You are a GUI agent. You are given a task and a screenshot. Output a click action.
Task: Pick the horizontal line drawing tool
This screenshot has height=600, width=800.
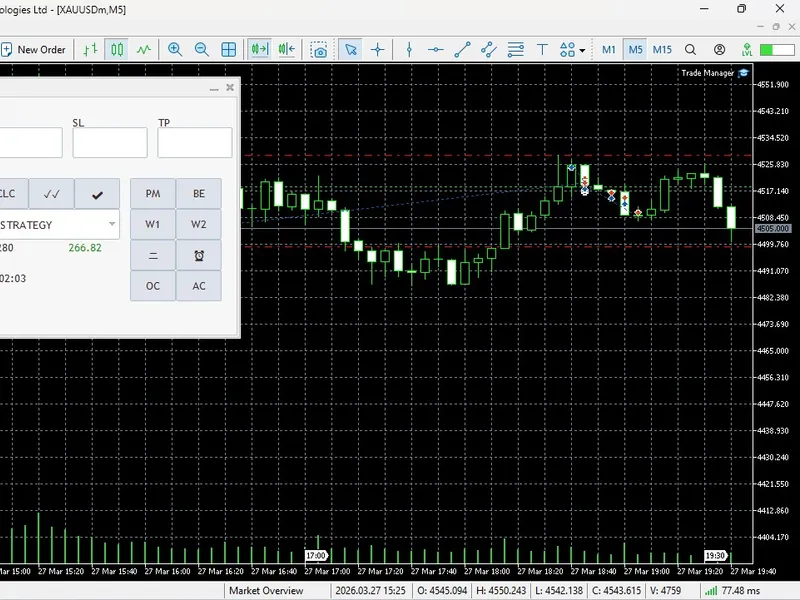coord(436,49)
